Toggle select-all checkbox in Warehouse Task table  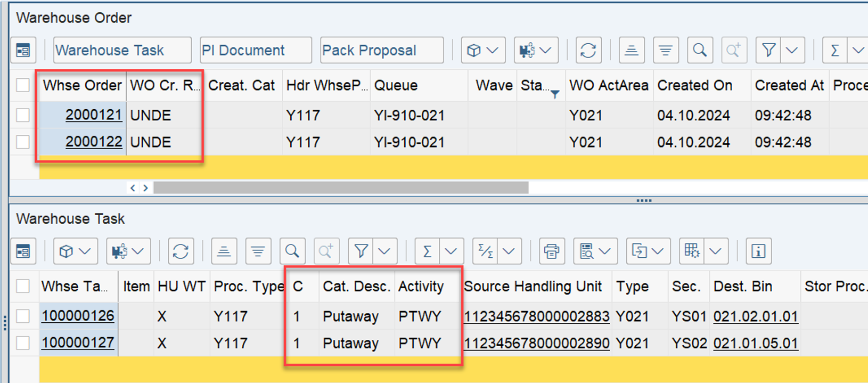click(23, 287)
